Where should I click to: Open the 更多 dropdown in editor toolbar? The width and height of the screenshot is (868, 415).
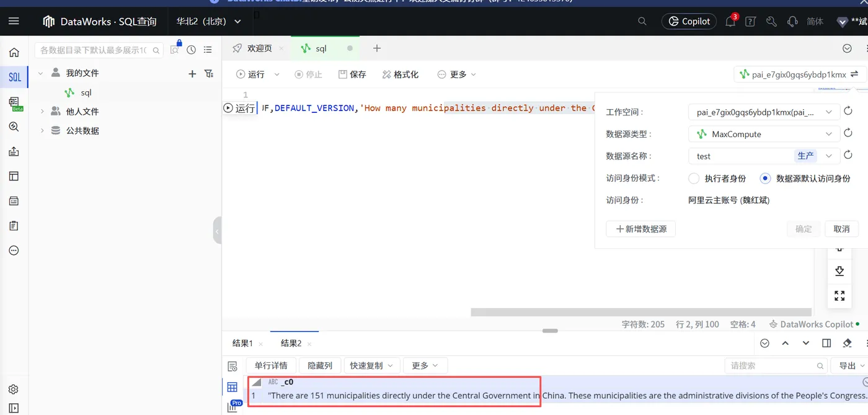(x=457, y=74)
